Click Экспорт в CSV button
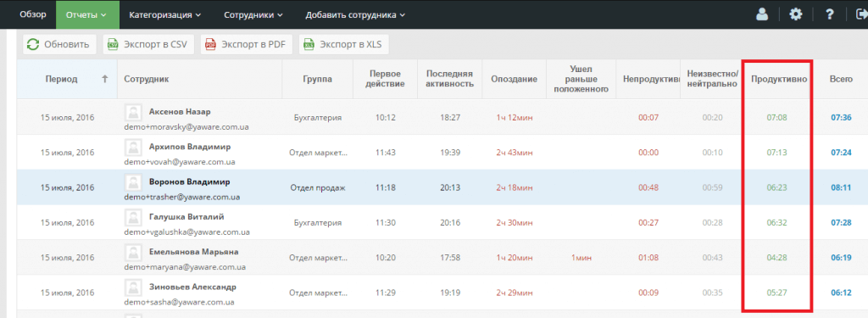 pyautogui.click(x=148, y=45)
